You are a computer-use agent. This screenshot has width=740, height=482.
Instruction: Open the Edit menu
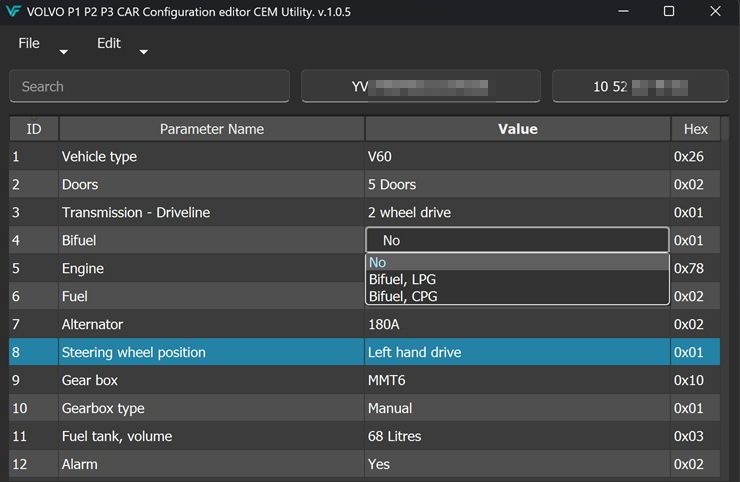tap(109, 43)
